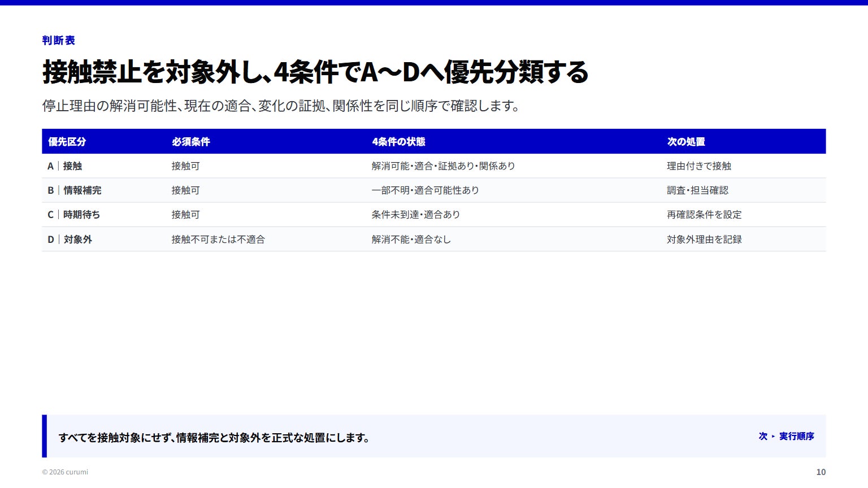Select the row label C｜時期待ち
This screenshot has width=868, height=488.
(x=74, y=215)
